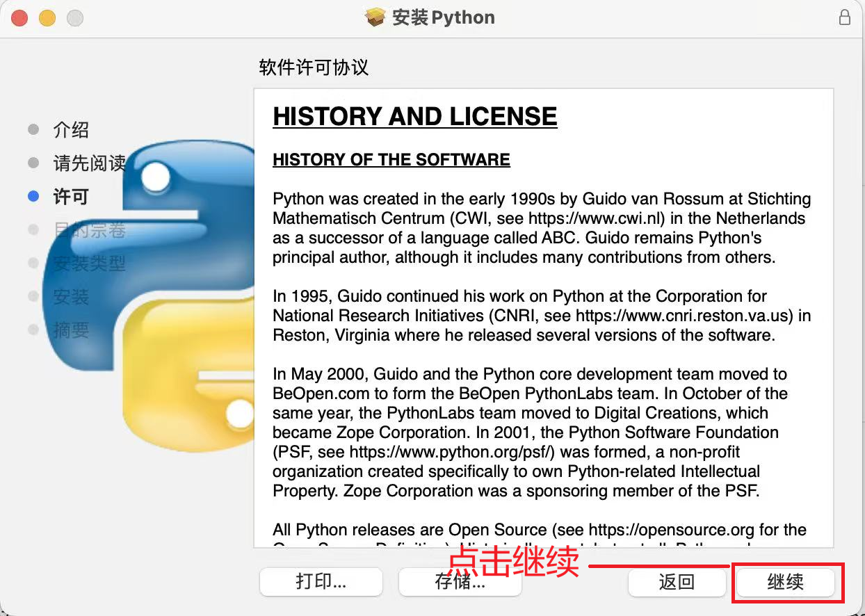Click the HISTORY AND LICENSE heading
The height and width of the screenshot is (616, 865).
tap(414, 116)
